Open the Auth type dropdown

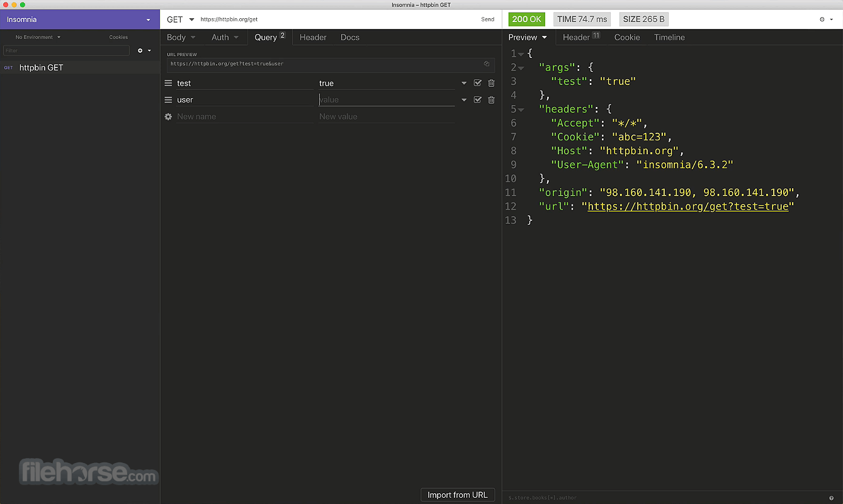225,37
